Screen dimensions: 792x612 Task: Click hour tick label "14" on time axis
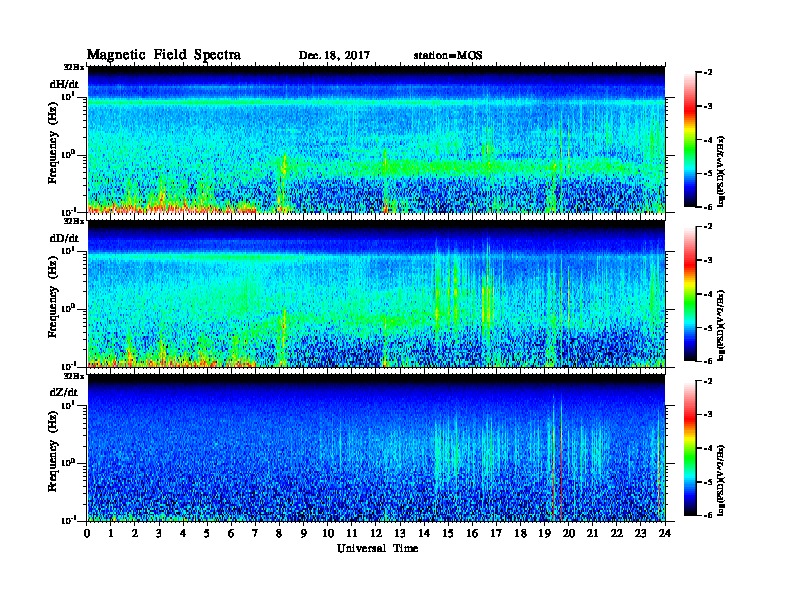click(x=424, y=533)
